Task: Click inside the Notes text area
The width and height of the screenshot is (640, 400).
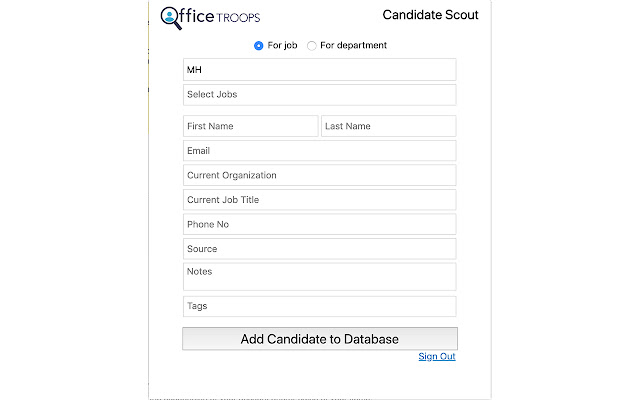Action: pyautogui.click(x=319, y=276)
